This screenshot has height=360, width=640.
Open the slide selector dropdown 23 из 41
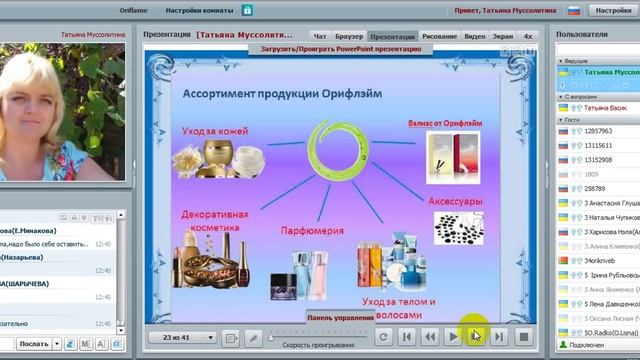tap(182, 338)
